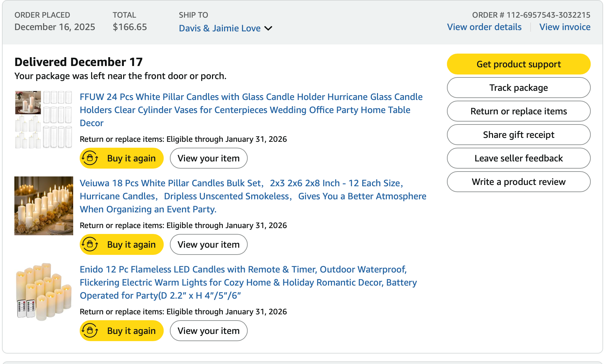609x364 pixels.
Task: Select Return or replace items button
Action: (x=518, y=111)
